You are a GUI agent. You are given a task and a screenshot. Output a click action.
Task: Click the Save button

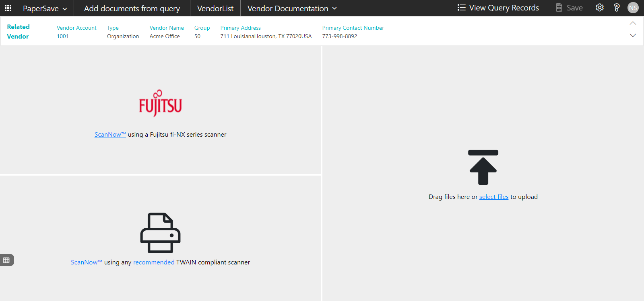(x=569, y=8)
